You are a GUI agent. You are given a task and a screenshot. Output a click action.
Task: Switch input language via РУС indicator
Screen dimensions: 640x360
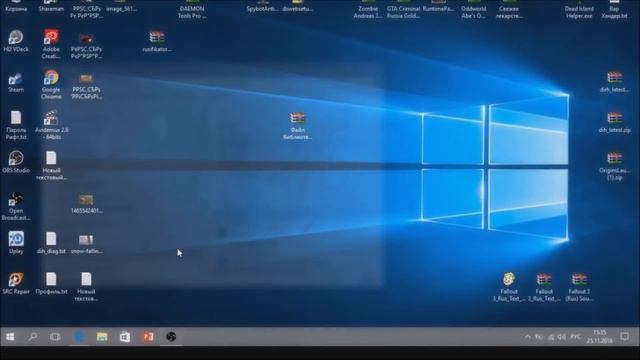pyautogui.click(x=576, y=337)
